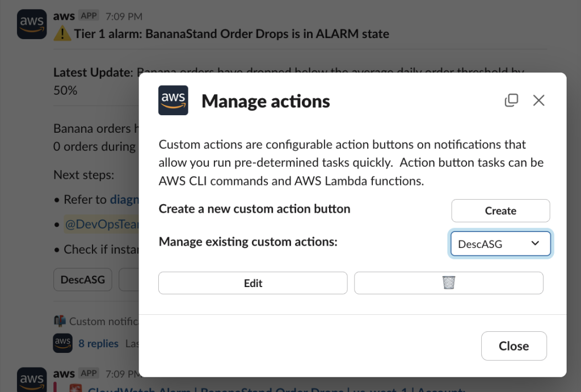The width and height of the screenshot is (581, 392).
Task: Click the trash icon to delete DescASG action
Action: coord(448,283)
